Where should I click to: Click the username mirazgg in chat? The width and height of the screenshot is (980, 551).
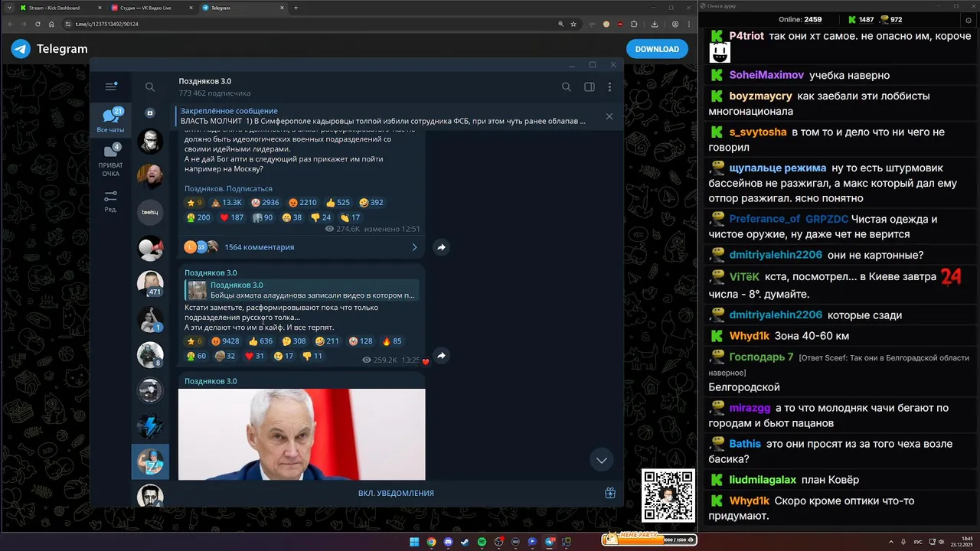tap(750, 408)
